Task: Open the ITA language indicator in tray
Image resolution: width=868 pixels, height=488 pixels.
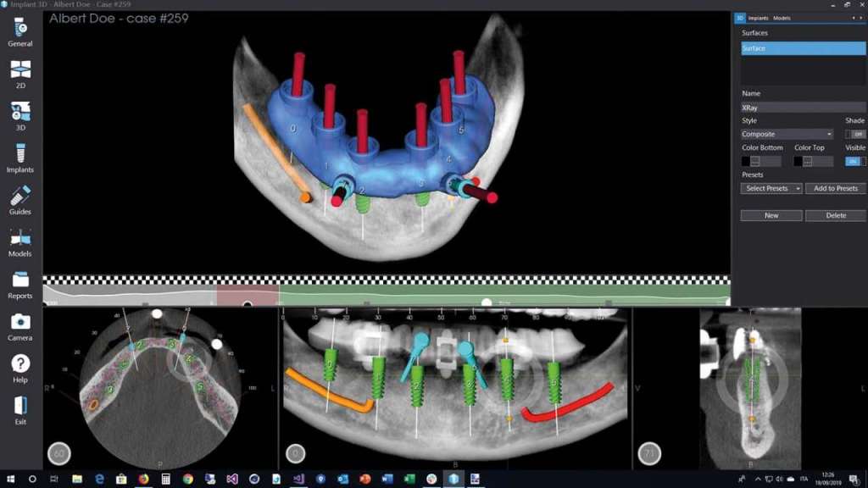Action: (x=804, y=480)
